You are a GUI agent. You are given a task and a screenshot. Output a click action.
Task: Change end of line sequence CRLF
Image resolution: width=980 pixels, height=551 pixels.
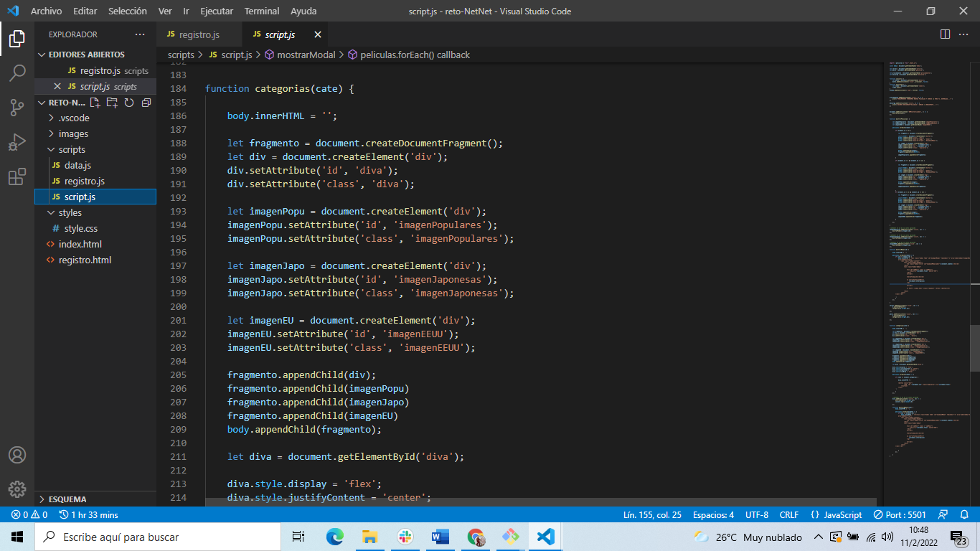pos(789,515)
